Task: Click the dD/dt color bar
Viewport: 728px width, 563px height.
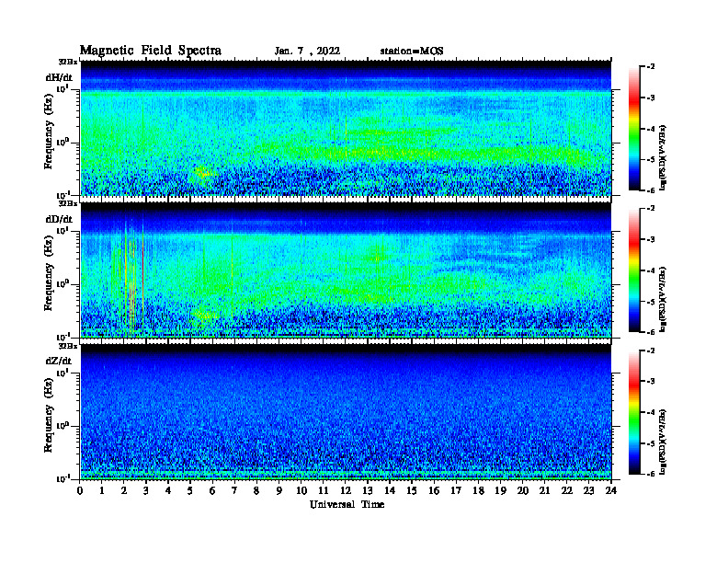Action: pyautogui.click(x=634, y=270)
